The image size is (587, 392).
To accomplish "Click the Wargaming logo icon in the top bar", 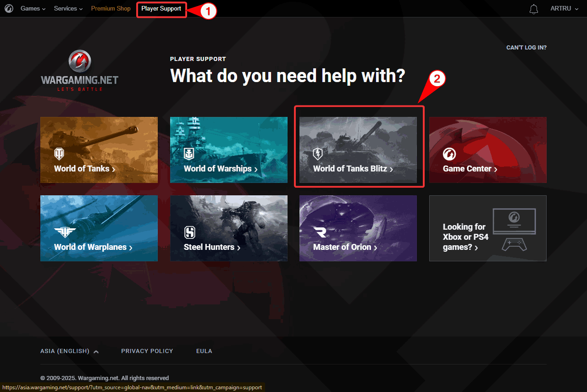I will [x=9, y=9].
